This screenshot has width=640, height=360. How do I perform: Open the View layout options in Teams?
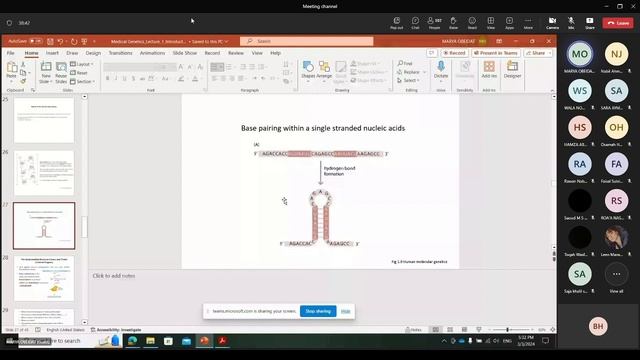491,23
